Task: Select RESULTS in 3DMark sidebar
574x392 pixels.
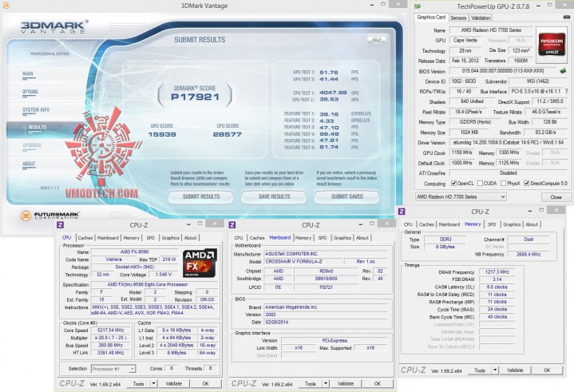Action: point(38,128)
